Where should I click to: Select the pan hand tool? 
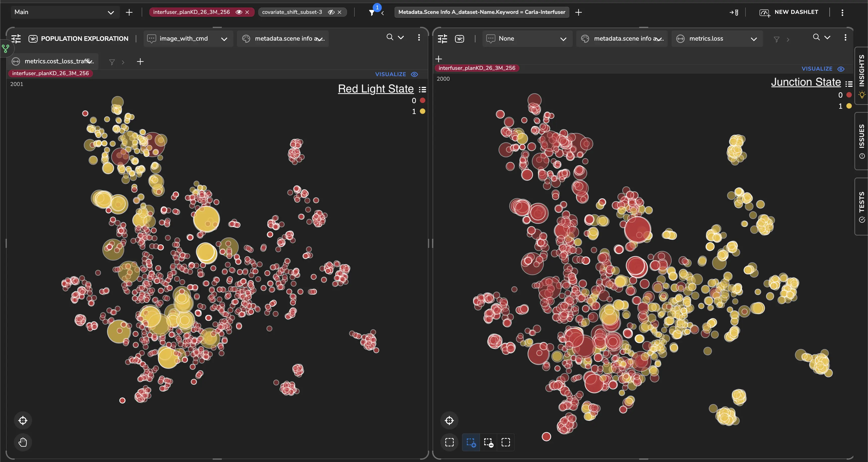(x=22, y=442)
